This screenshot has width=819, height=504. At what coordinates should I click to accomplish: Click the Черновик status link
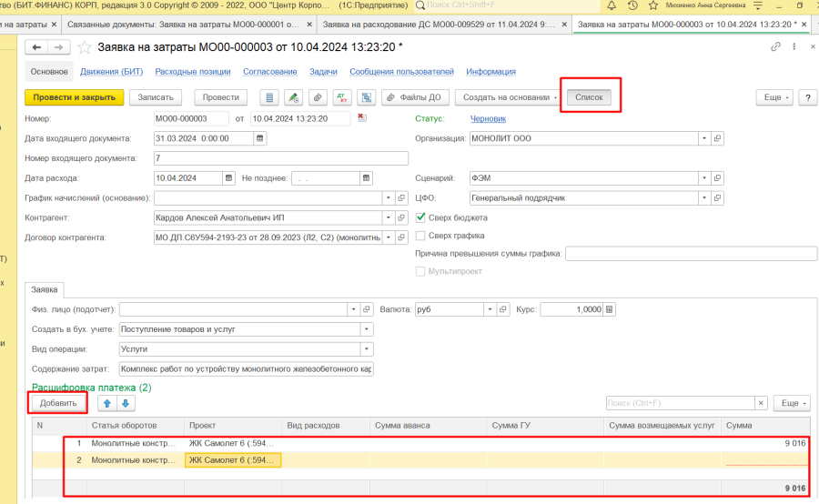[x=488, y=118]
